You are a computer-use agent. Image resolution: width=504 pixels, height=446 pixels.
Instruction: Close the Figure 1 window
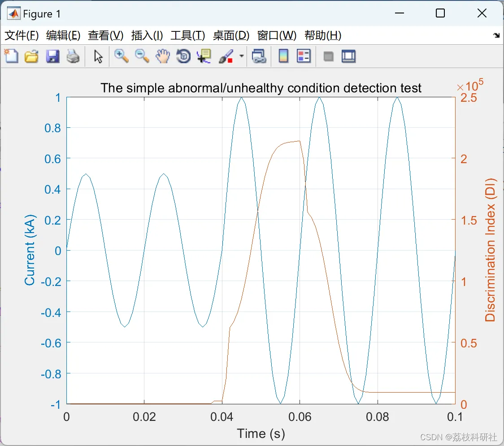[x=482, y=13]
